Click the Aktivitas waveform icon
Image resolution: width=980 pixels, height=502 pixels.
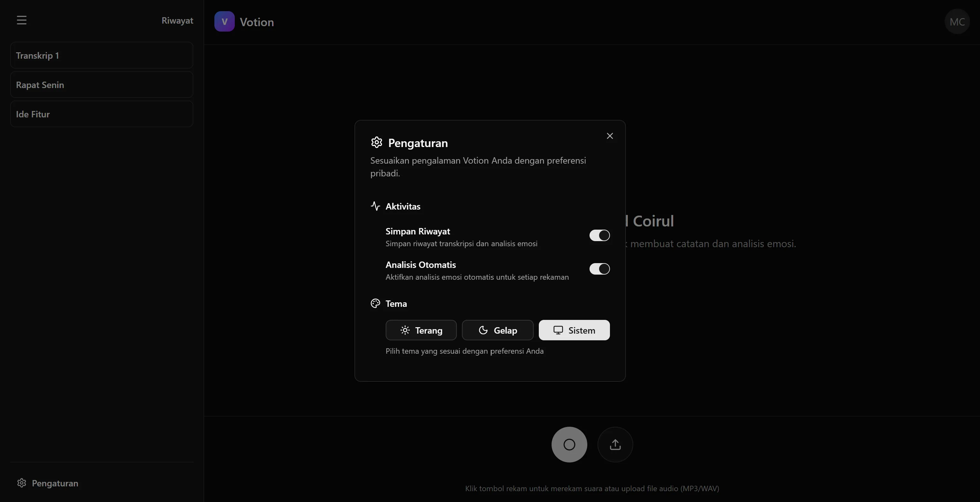coord(375,206)
